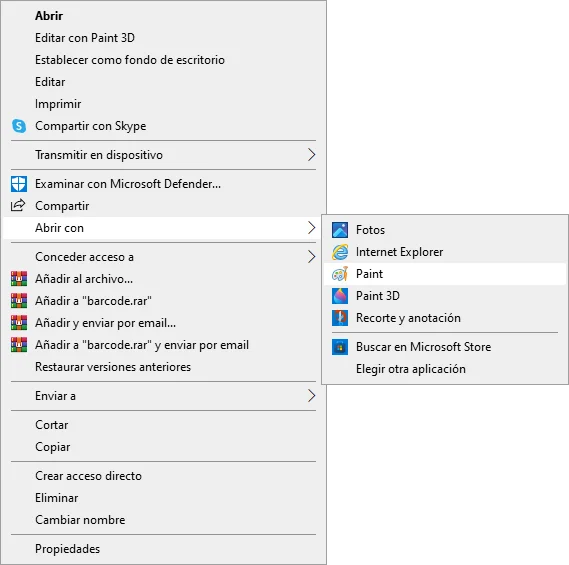Screen dimensions: 569x565
Task: Click the Abrir con submenu chevron
Action: point(311,228)
